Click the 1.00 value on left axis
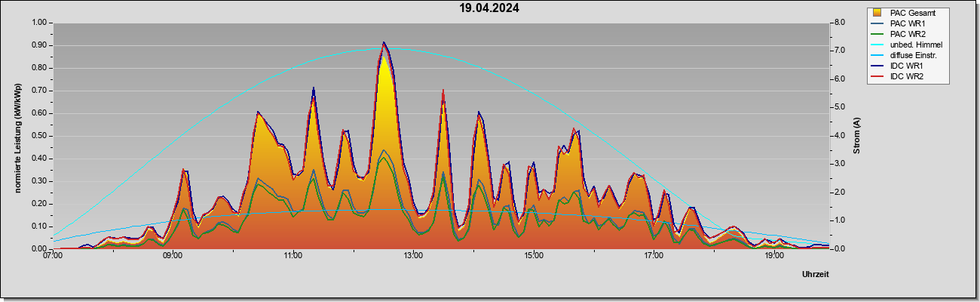This screenshot has width=980, height=302. click(x=37, y=23)
